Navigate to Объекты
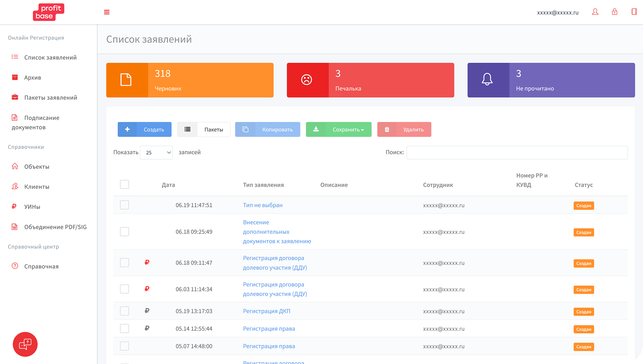Image resolution: width=643 pixels, height=364 pixels. [37, 167]
